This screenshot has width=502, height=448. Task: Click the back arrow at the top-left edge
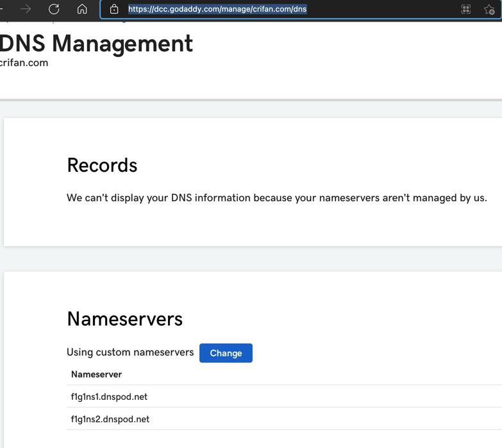tap(1, 9)
